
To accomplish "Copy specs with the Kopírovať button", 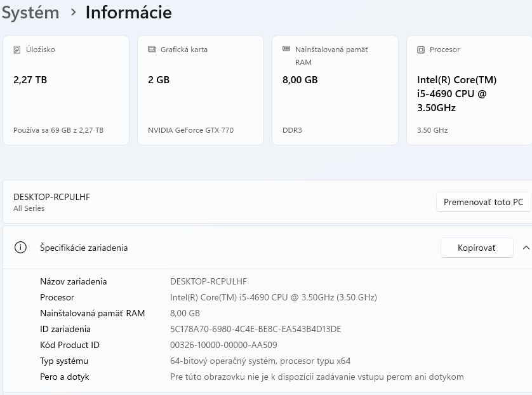I will (x=476, y=248).
